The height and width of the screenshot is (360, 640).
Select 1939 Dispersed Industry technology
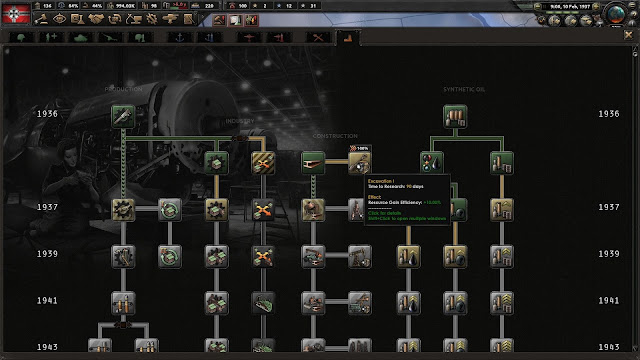(263, 256)
